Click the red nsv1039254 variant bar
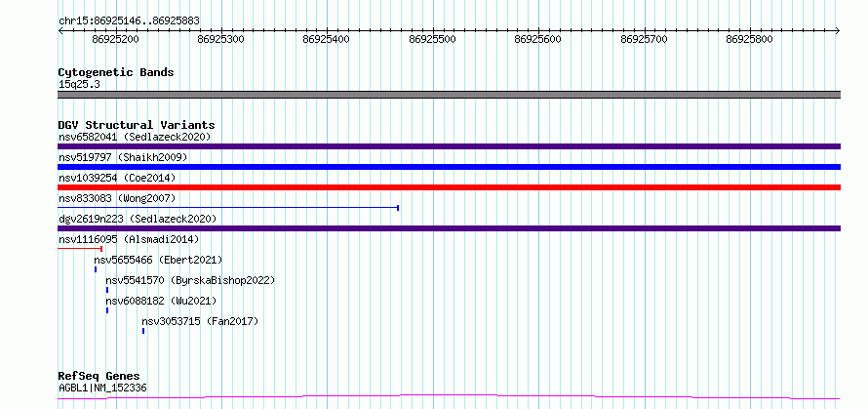Screen dimensions: 868x409 (449, 187)
